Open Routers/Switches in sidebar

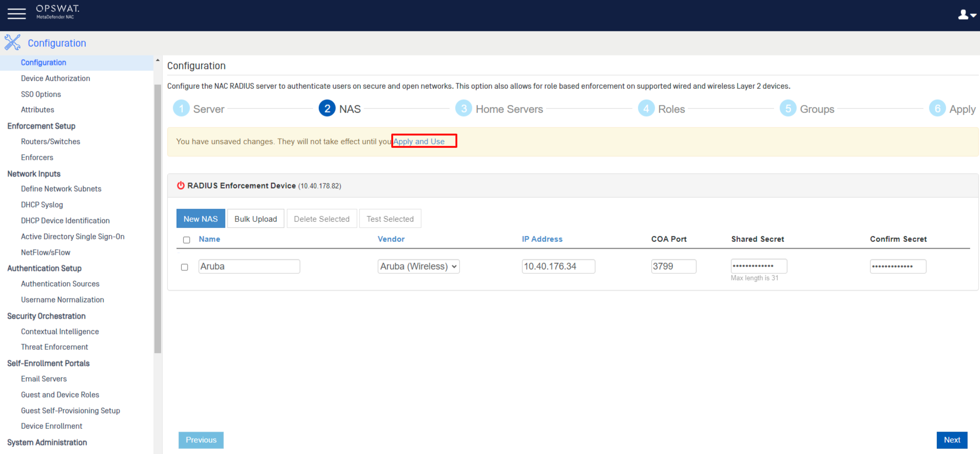coord(51,142)
